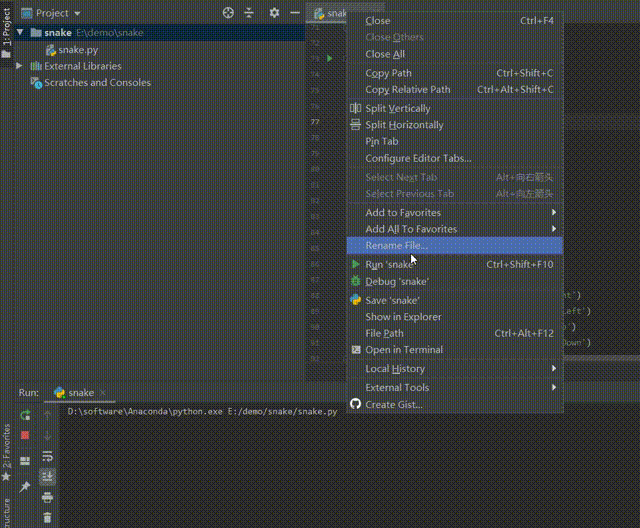Image resolution: width=640 pixels, height=528 pixels.
Task: Expand External Libraries node
Action: click(19, 65)
